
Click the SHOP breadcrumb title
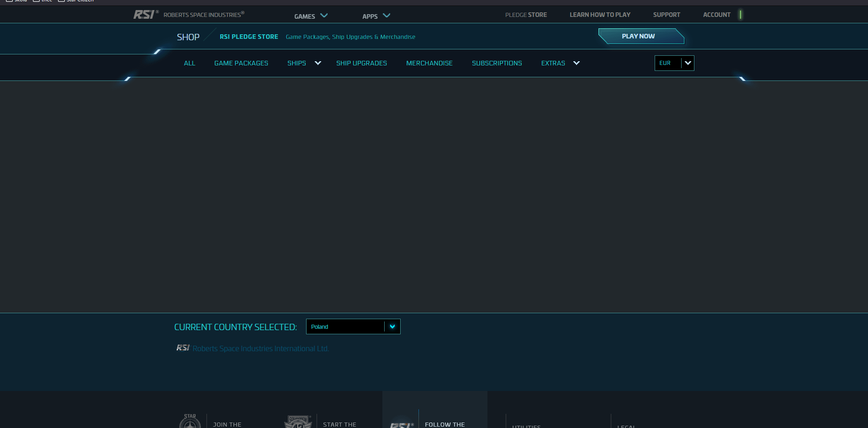point(188,37)
